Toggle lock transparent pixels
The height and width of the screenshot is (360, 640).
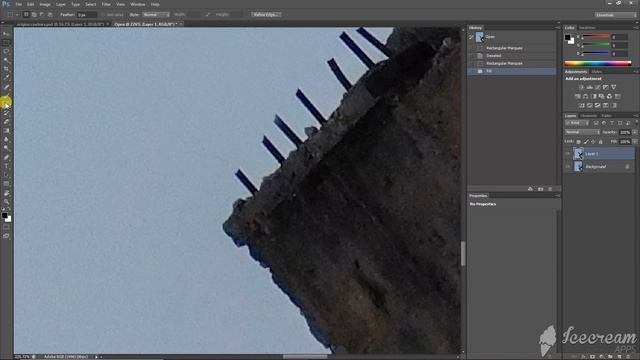pyautogui.click(x=578, y=142)
